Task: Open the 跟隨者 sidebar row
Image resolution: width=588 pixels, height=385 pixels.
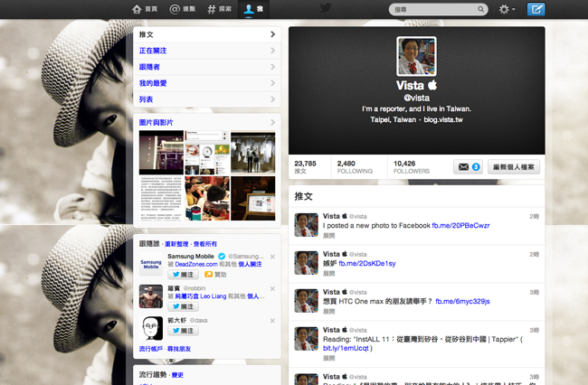Action: (207, 67)
